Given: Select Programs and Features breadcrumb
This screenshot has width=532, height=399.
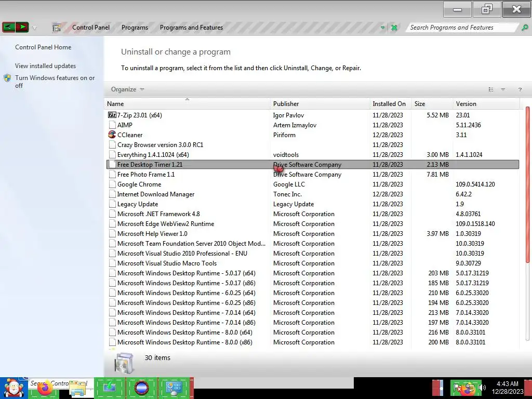Looking at the screenshot, I should pos(191,28).
